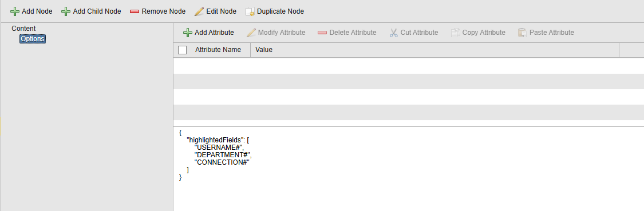The width and height of the screenshot is (644, 211).
Task: Click the "USERNAME#" JSON entry
Action: 219,148
